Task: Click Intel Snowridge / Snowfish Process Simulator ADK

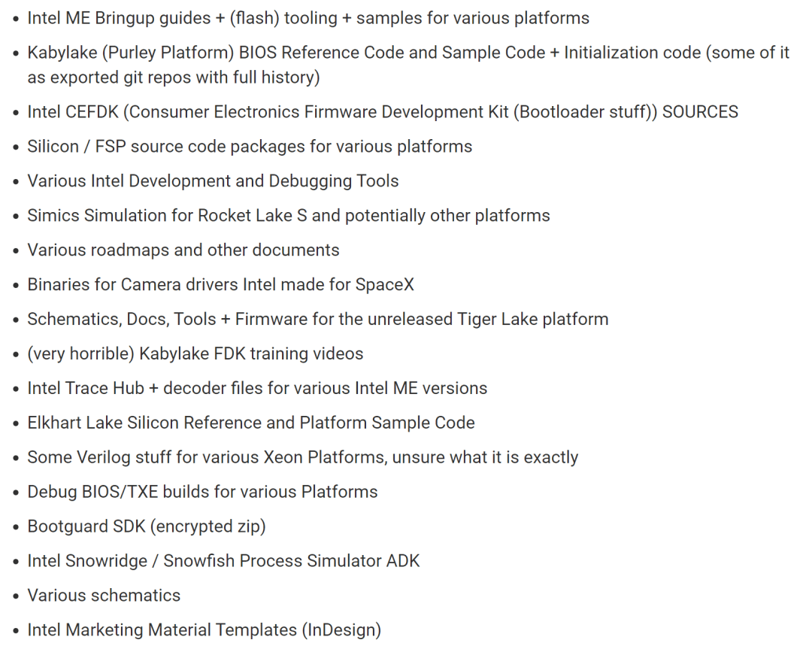Action: tap(223, 561)
